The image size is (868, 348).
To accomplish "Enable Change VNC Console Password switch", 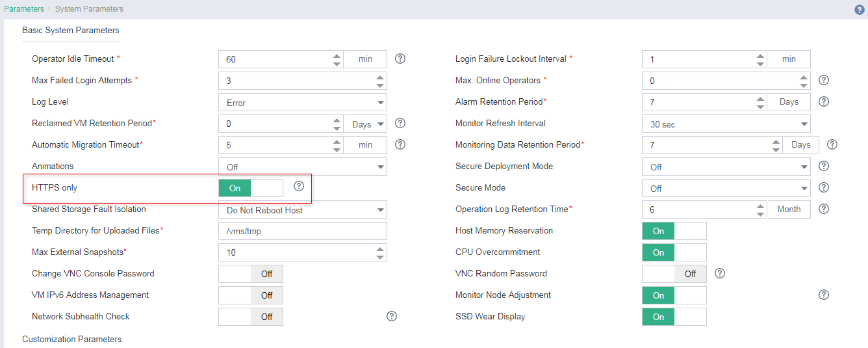I will pyautogui.click(x=251, y=274).
